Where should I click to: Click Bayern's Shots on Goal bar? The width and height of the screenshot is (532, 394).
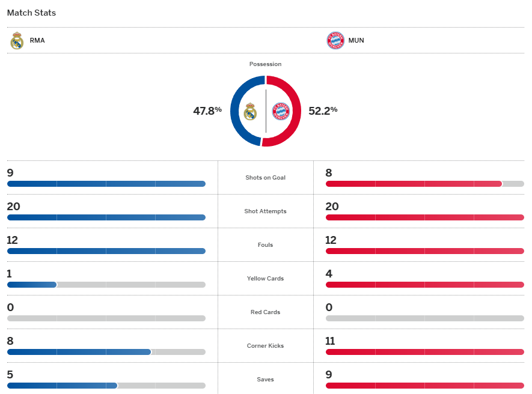click(414, 184)
